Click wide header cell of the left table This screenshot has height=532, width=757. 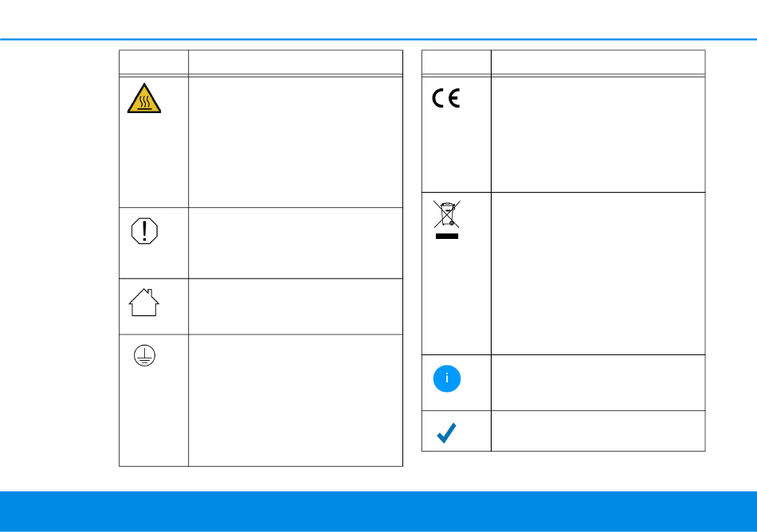296,62
